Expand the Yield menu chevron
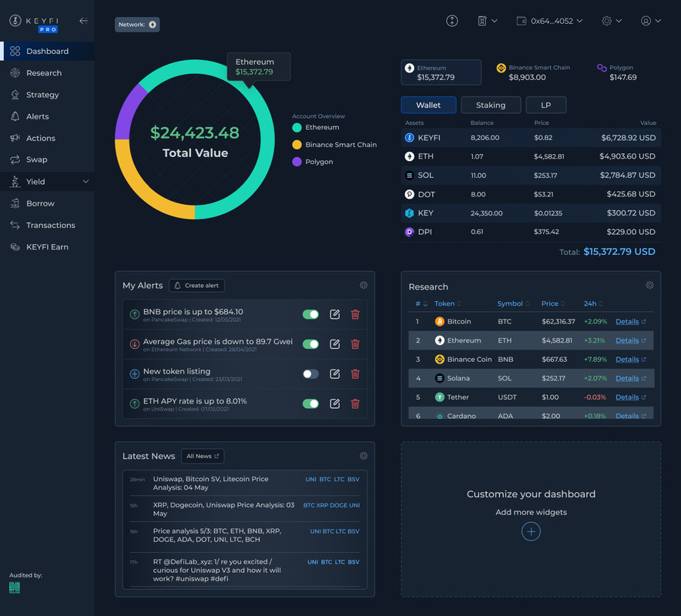 tap(86, 182)
